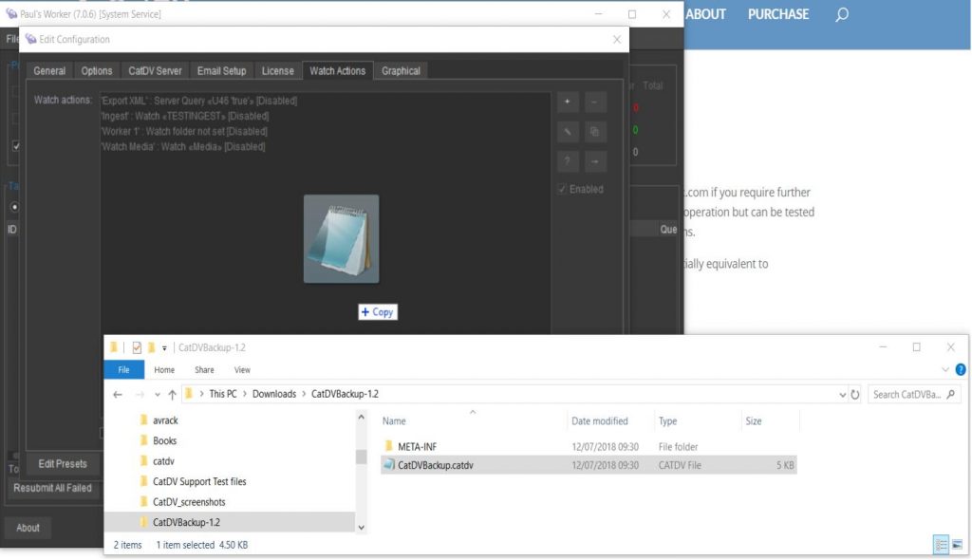Viewport: 972px width, 560px height.
Task: Click Downloads in the address breadcrumb
Action: pos(274,395)
